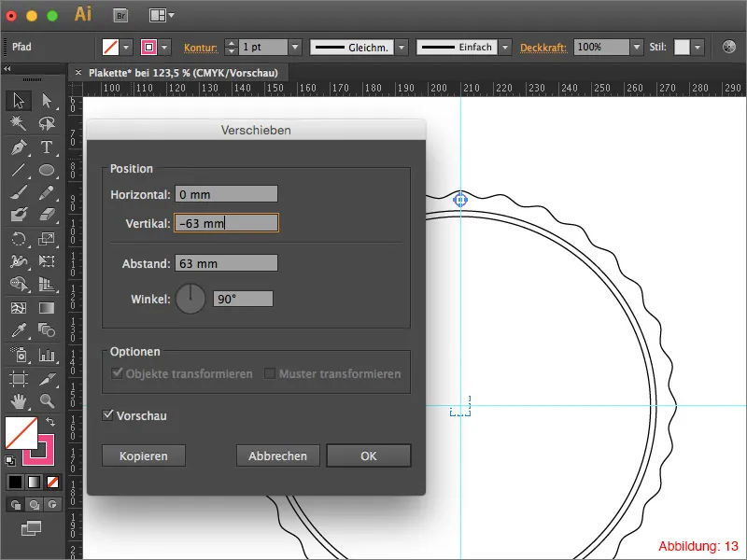Switch to Draw Behind mode

point(35,504)
